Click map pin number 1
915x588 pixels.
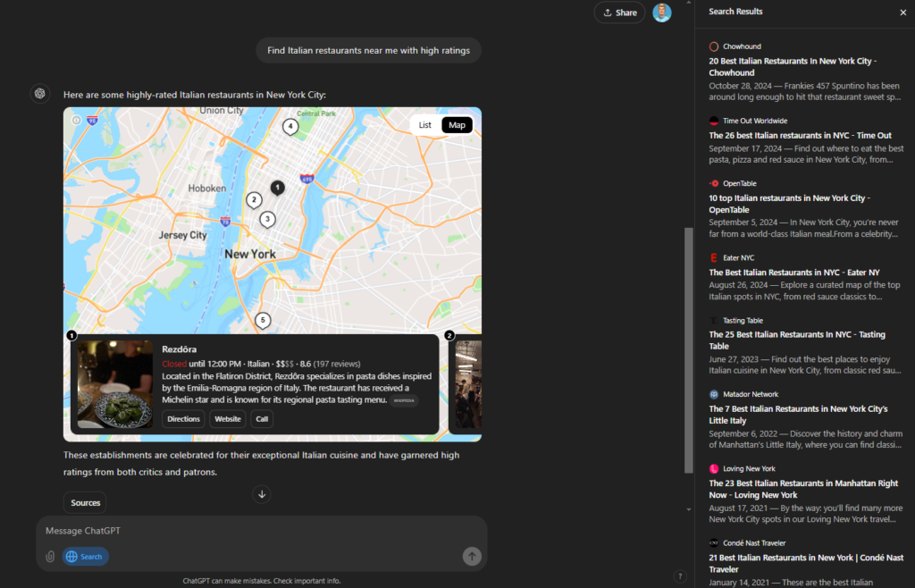coord(278,188)
